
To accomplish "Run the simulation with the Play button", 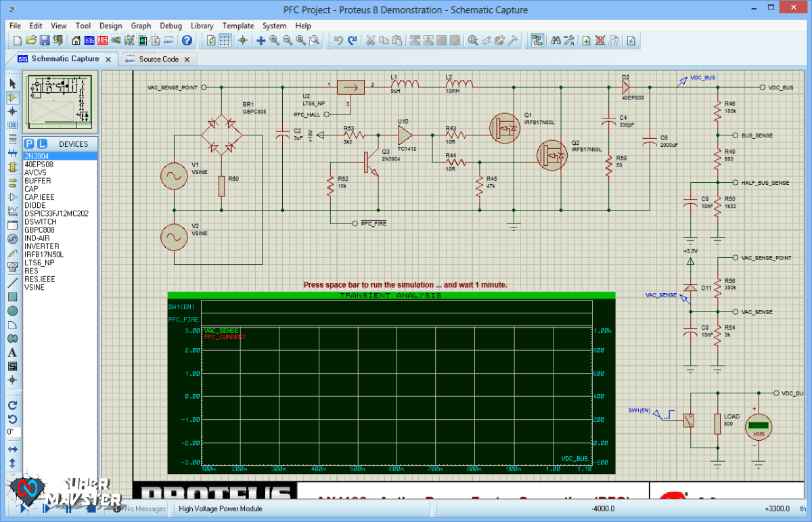I will click(22, 508).
